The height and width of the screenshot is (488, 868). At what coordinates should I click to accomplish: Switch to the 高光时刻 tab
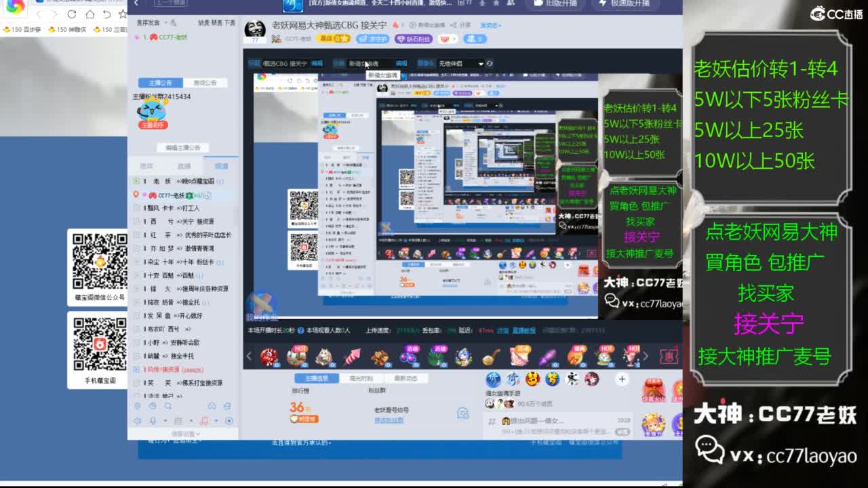(x=360, y=378)
